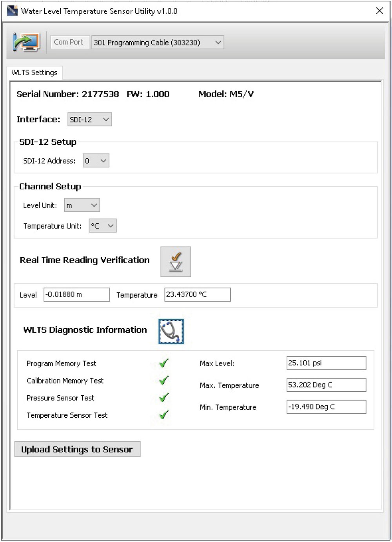Click the WLTS Diagnostic Information stethoscope icon
The image size is (392, 542).
171,331
